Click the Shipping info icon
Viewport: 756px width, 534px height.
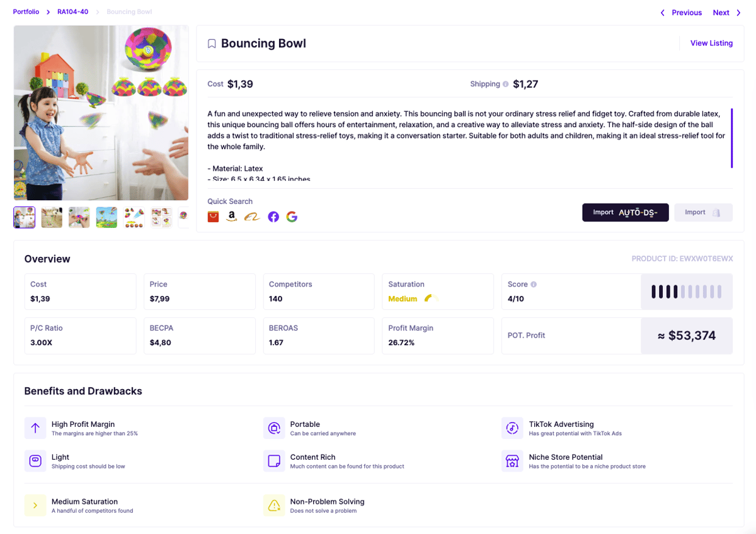pyautogui.click(x=506, y=84)
